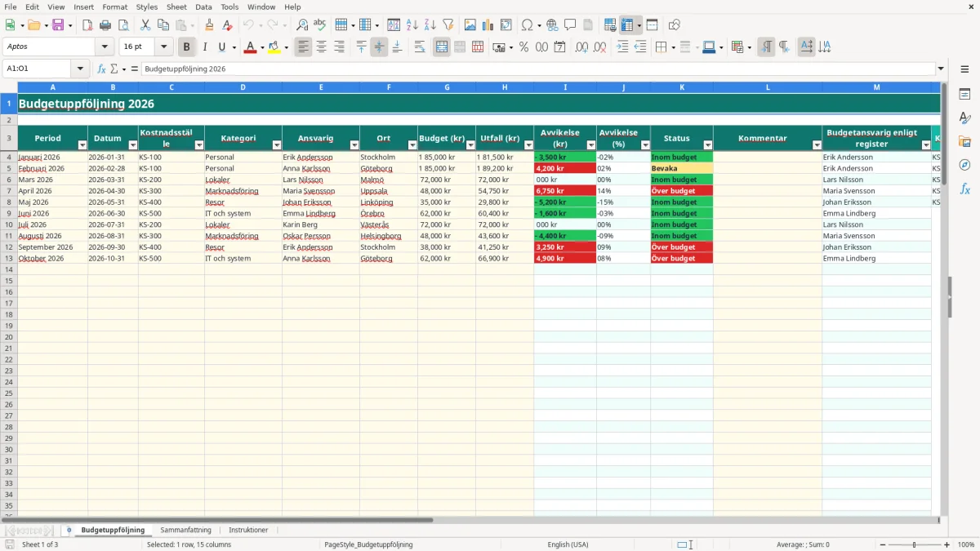Insert a comment using the speech bubble icon
This screenshot has height=551, width=980.
(x=570, y=25)
